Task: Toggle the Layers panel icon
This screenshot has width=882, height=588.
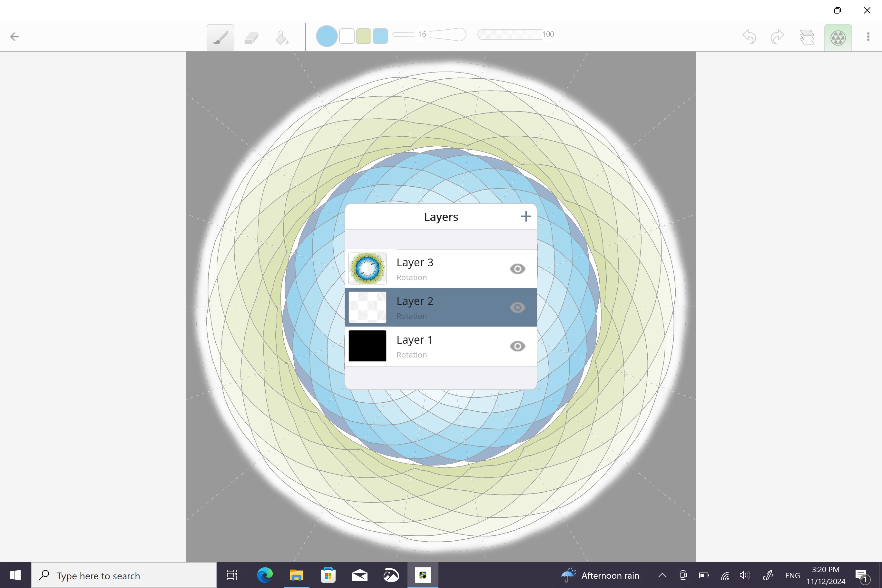Action: click(807, 37)
